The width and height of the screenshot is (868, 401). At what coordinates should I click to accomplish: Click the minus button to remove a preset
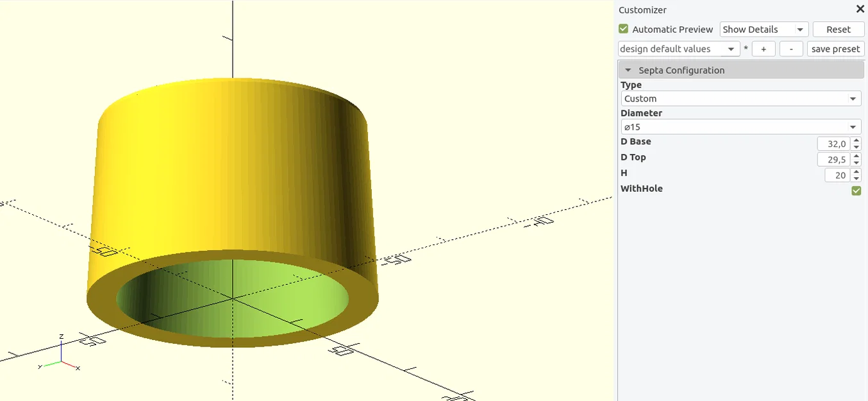[790, 48]
